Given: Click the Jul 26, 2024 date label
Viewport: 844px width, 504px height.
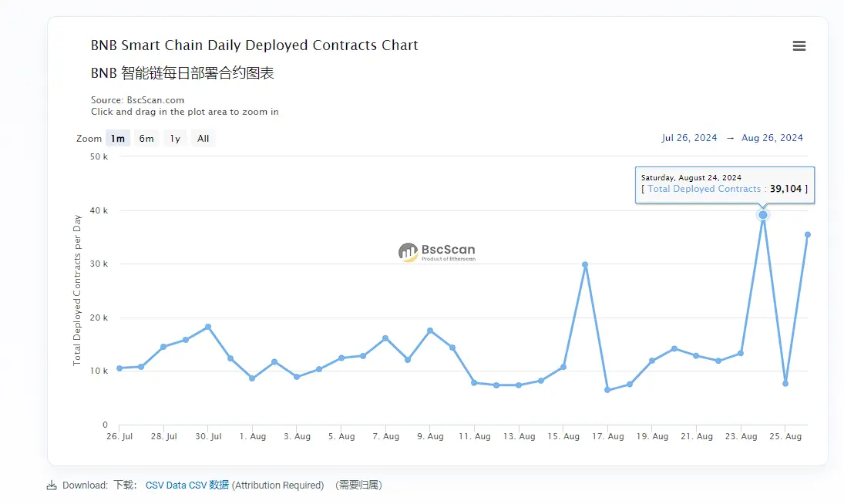Looking at the screenshot, I should [x=688, y=137].
